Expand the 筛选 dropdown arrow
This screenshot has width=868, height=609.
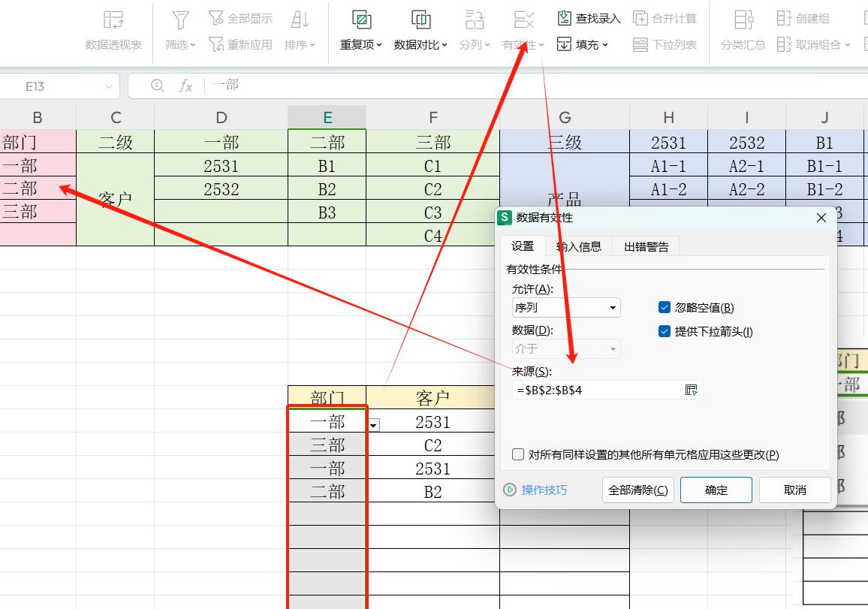193,45
